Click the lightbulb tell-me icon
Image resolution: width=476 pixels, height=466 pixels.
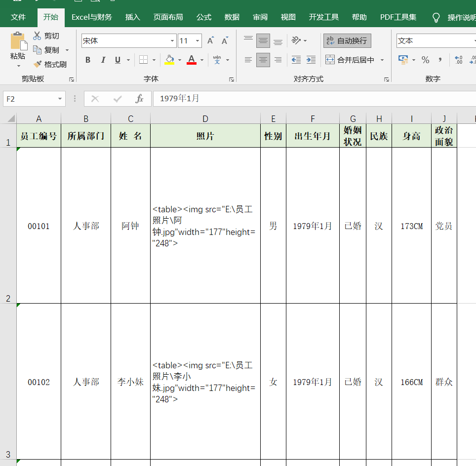(436, 18)
